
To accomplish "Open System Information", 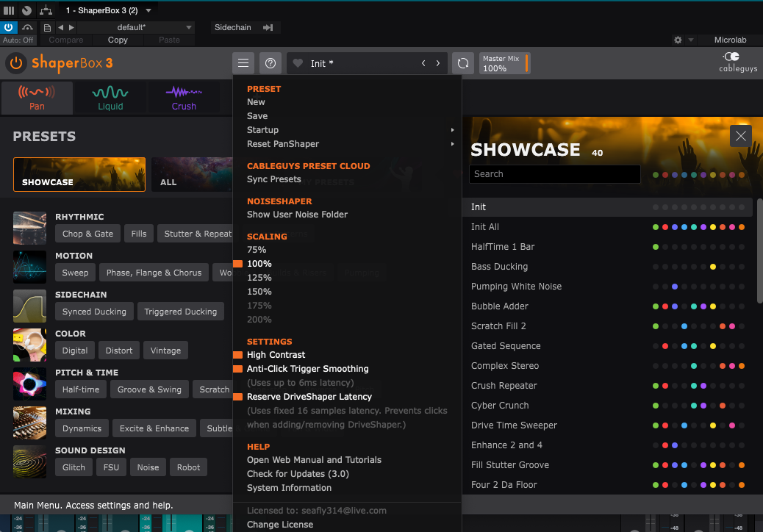I will (x=289, y=488).
